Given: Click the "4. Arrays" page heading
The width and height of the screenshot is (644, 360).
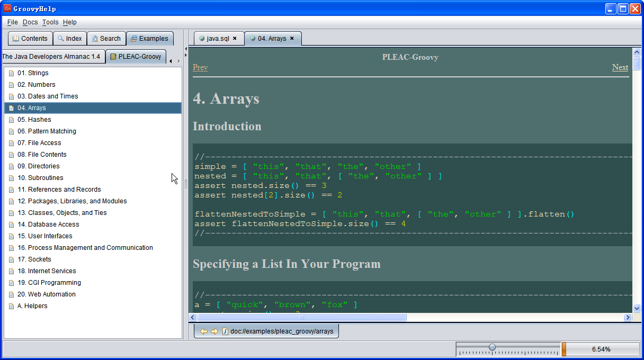Looking at the screenshot, I should click(x=226, y=99).
